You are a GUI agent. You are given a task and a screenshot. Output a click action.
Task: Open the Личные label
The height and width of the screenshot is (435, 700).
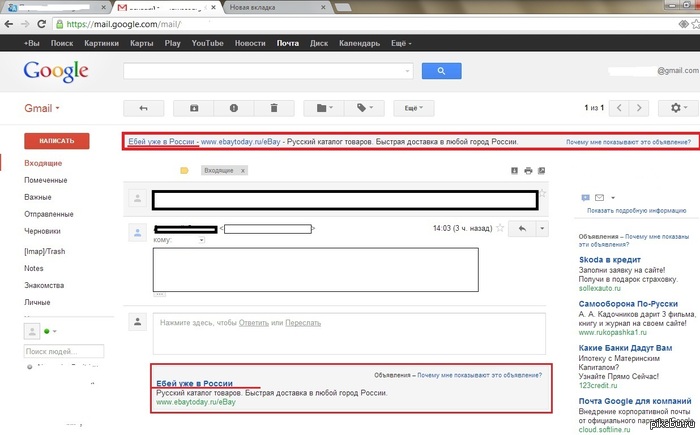click(x=37, y=302)
